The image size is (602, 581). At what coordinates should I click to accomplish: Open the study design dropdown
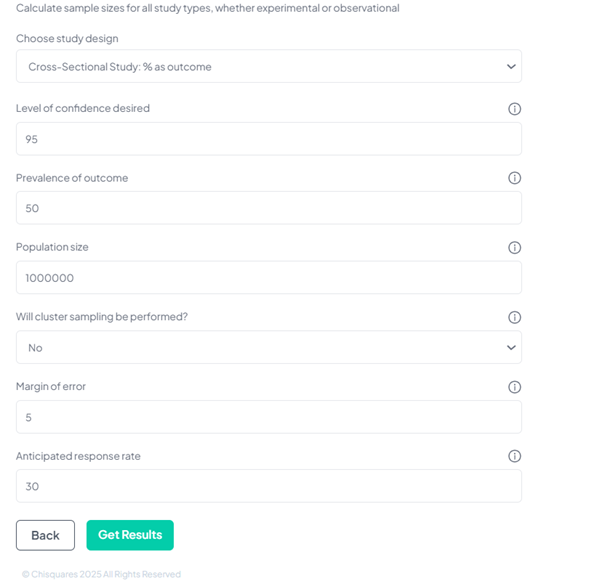[268, 67]
